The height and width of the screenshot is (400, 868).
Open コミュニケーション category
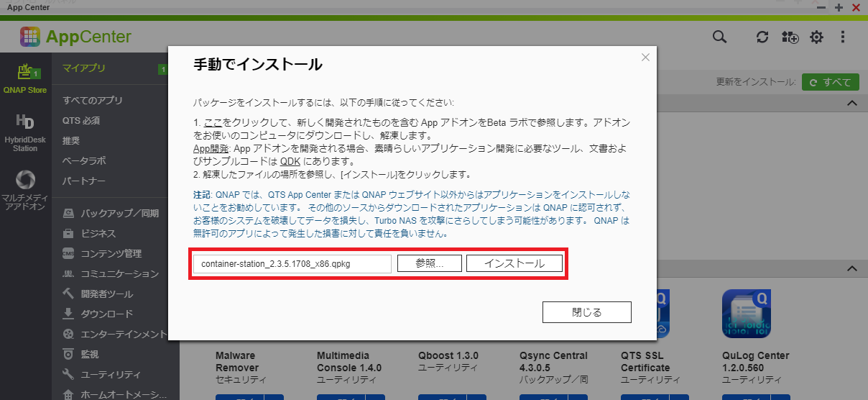click(x=111, y=274)
